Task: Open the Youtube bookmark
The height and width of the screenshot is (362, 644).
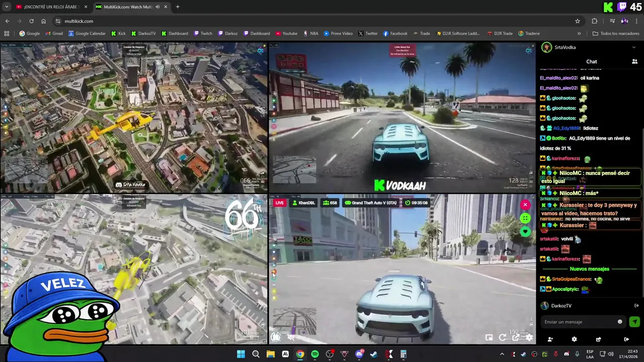Action: pos(286,34)
